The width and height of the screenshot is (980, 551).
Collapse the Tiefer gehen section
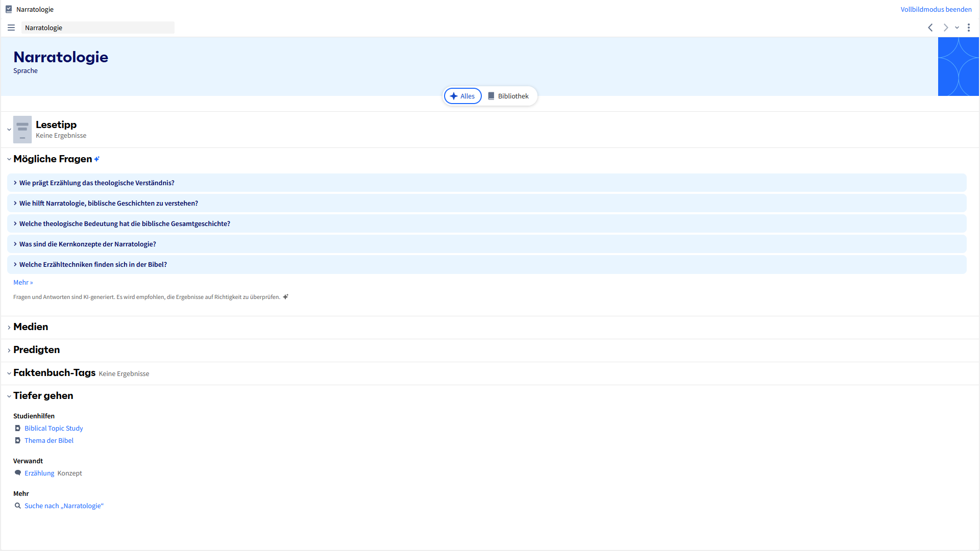click(43, 396)
